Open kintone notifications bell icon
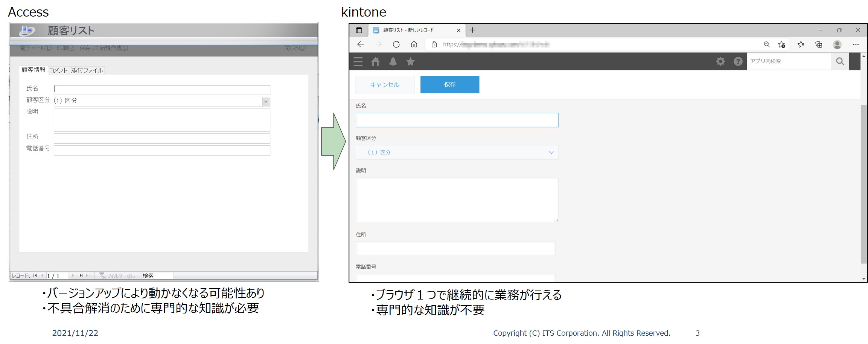This screenshot has width=868, height=344. point(393,61)
